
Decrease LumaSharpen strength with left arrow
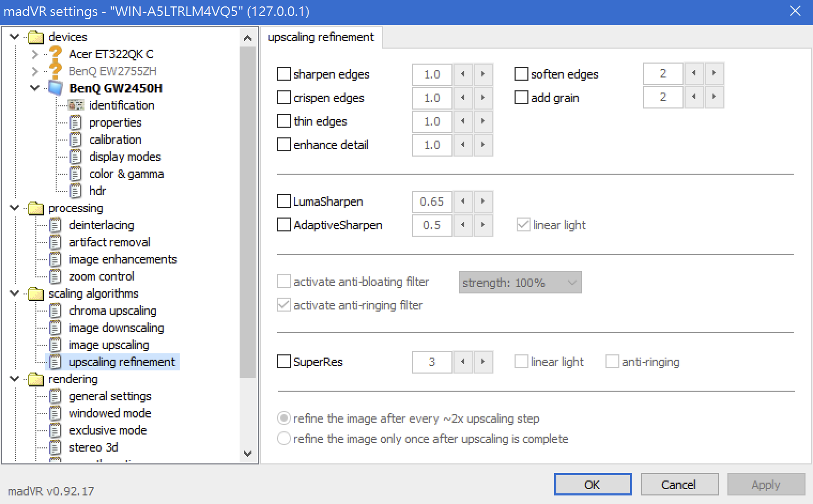pyautogui.click(x=463, y=201)
